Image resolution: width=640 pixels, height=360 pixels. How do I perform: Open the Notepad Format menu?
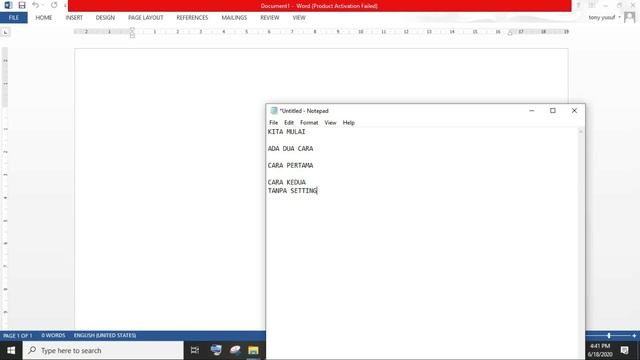click(309, 122)
